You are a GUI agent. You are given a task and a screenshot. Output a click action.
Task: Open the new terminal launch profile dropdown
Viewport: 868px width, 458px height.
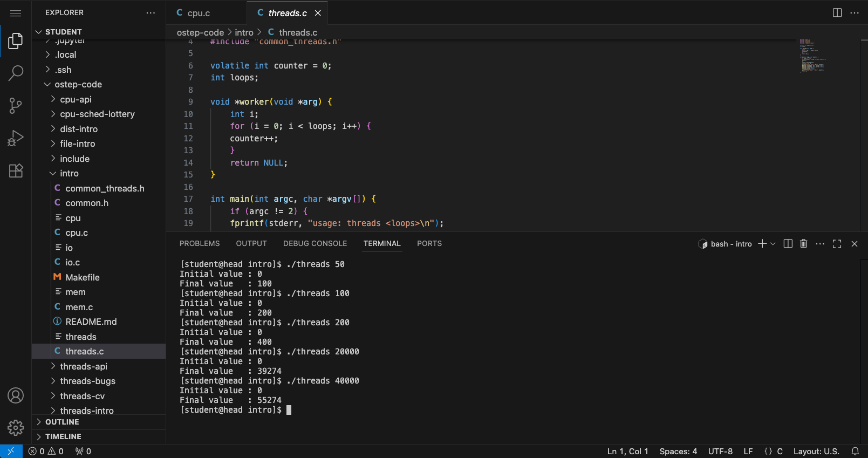[773, 244]
